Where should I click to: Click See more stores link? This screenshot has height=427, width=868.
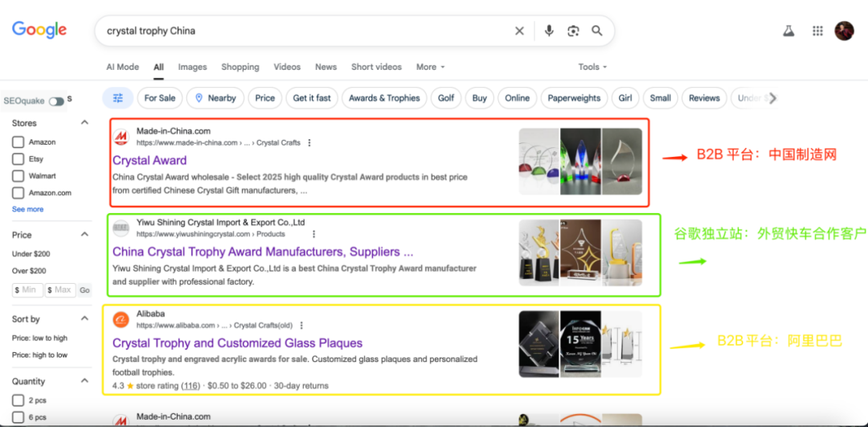point(27,209)
